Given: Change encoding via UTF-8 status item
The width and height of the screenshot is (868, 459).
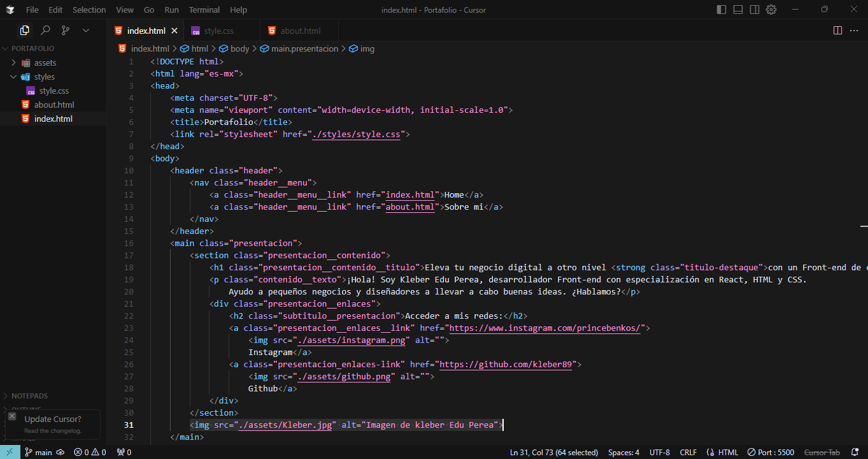Looking at the screenshot, I should 660,452.
